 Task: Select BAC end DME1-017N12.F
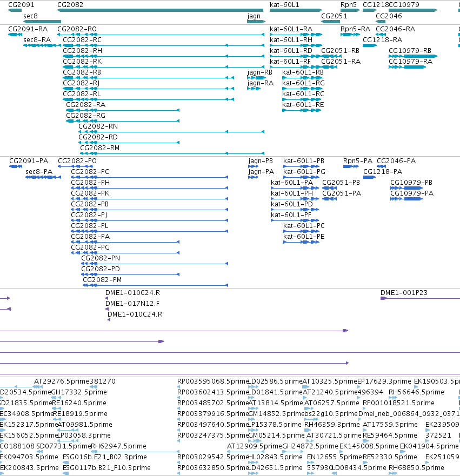coord(132,304)
